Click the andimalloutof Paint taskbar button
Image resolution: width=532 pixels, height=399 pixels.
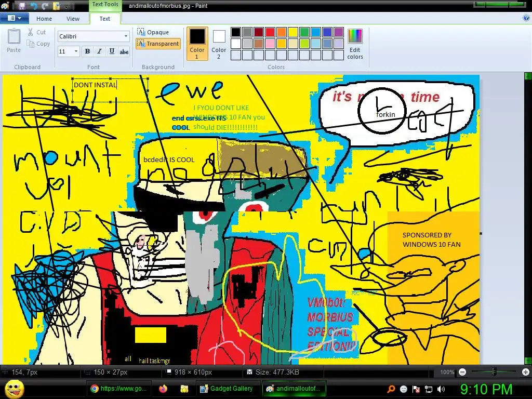(x=294, y=389)
